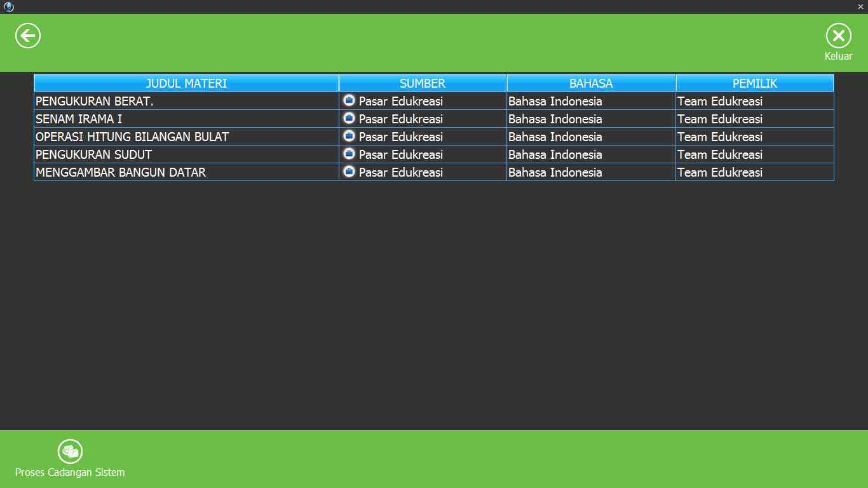Close the window with X button
This screenshot has height=488, width=868.
(860, 6)
